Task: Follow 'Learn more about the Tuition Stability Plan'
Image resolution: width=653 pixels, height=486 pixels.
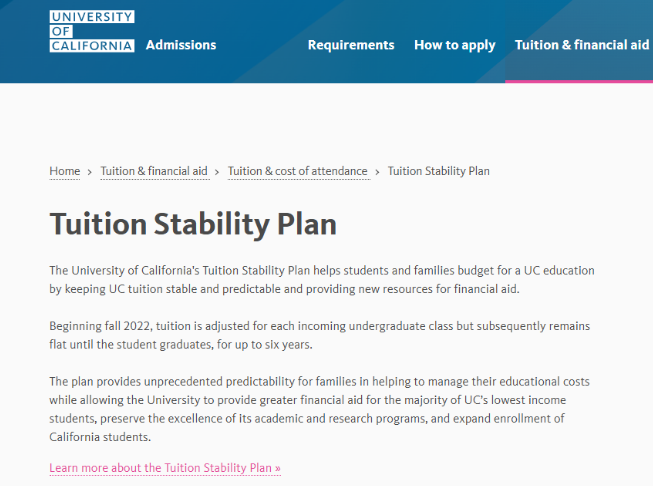Action: tap(160, 468)
